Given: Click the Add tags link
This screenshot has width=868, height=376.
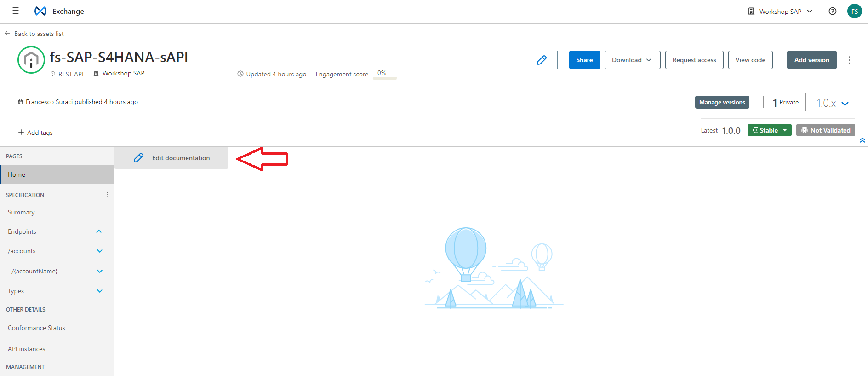Looking at the screenshot, I should pyautogui.click(x=40, y=133).
